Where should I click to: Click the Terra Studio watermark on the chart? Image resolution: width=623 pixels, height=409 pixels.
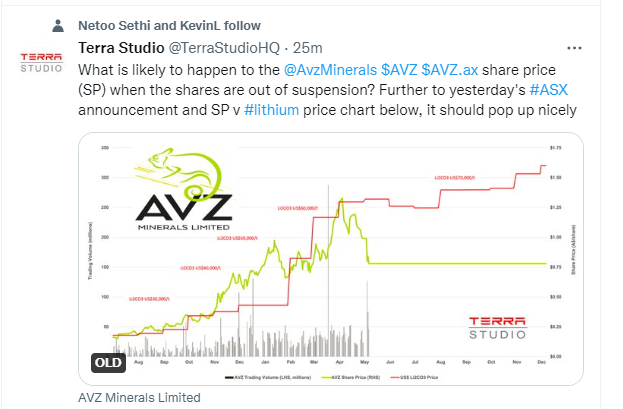pos(497,328)
